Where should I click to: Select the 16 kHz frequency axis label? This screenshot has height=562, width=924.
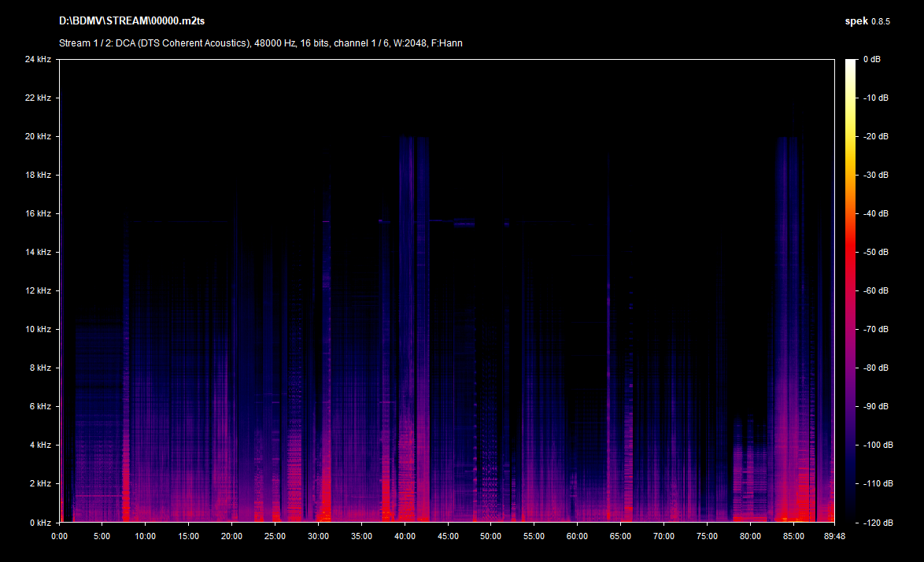click(x=38, y=214)
